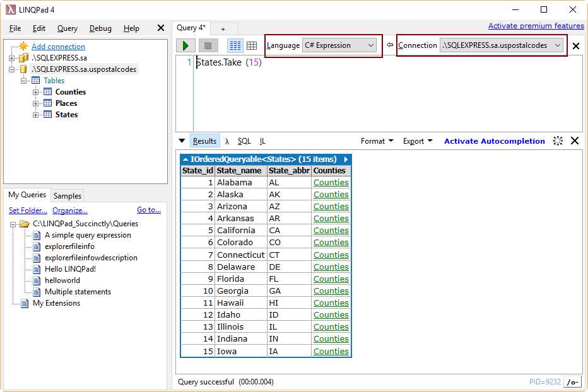Click Activate premium features link
This screenshot has height=392, width=588.
[536, 26]
